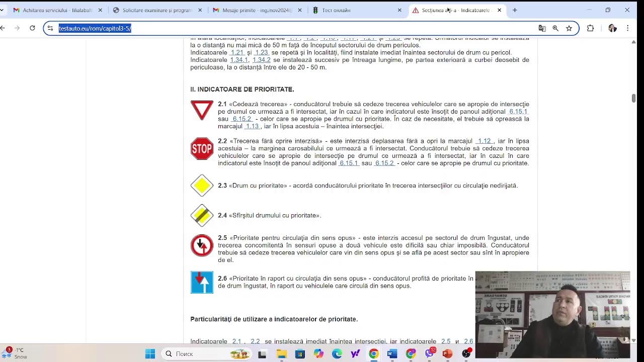Click heading II. INDICATOARE DE PRIORITATE
The image size is (644, 362).
pos(242,89)
